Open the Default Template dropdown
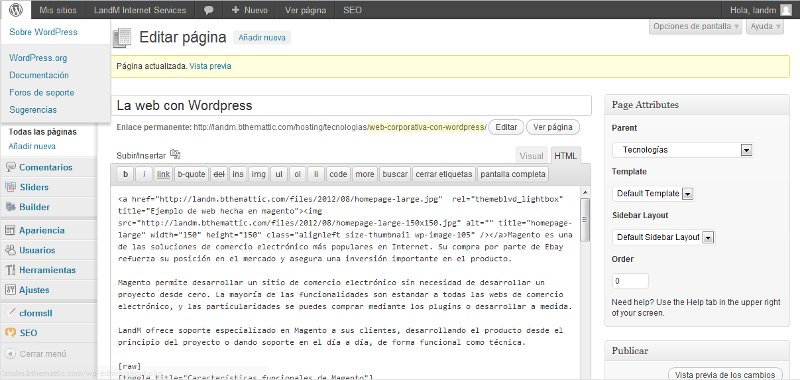The image size is (800, 380). 653,193
